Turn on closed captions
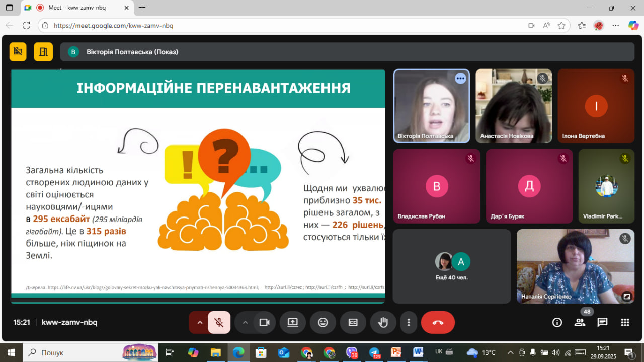This screenshot has width=644, height=362. click(353, 323)
